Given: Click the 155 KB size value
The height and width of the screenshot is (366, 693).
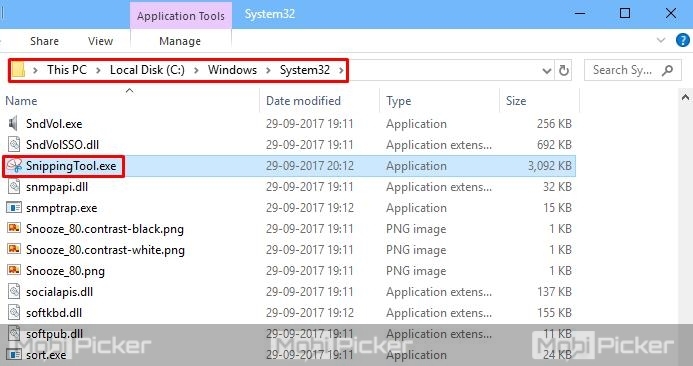Looking at the screenshot, I should [x=554, y=313].
